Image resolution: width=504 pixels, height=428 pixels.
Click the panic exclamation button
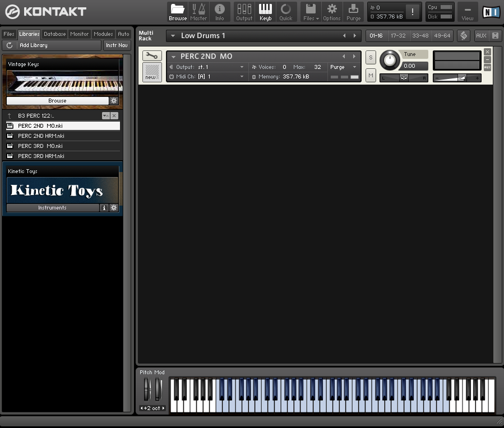[413, 12]
